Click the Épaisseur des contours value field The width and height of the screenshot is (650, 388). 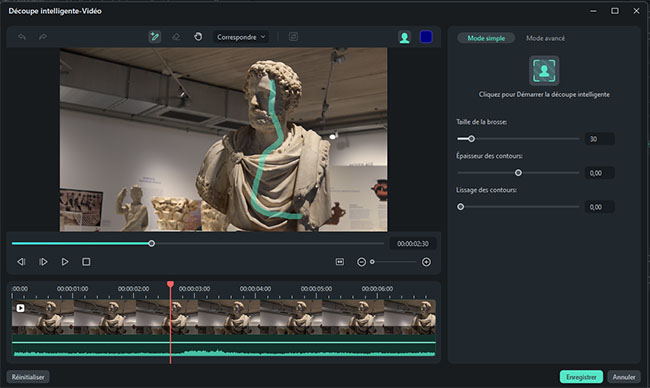[599, 173]
